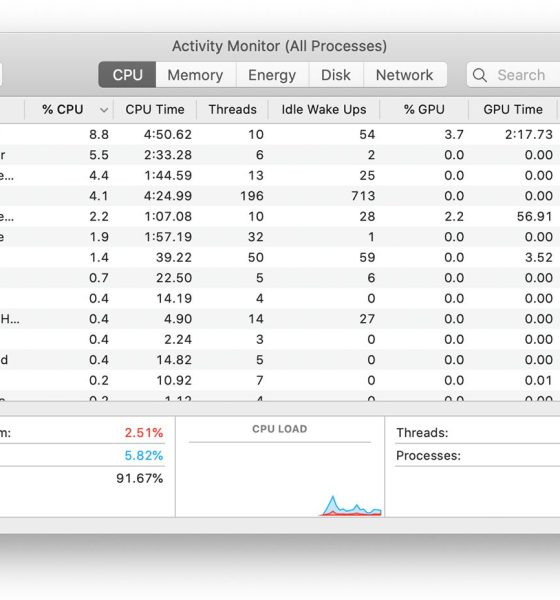
Task: Click the 3.7 percent GPU value
Action: pos(454,135)
